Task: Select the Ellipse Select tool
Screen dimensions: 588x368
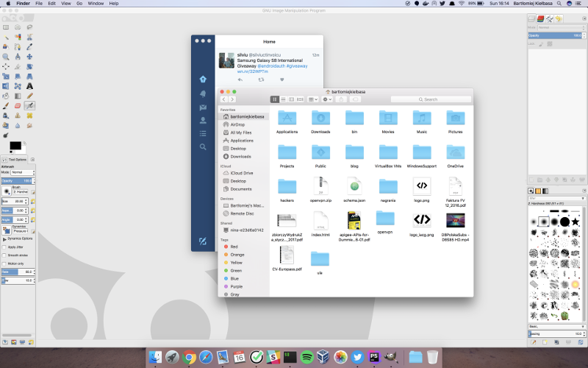Action: pos(18,27)
